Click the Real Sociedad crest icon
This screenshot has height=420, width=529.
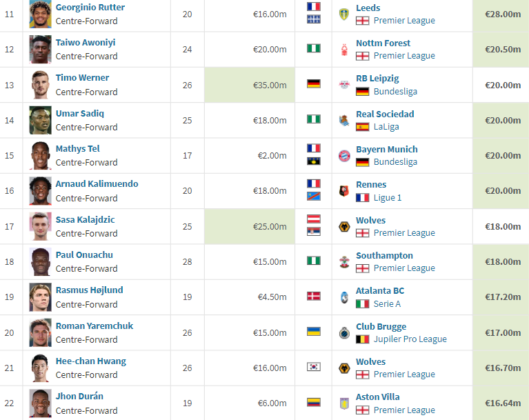coord(344,121)
